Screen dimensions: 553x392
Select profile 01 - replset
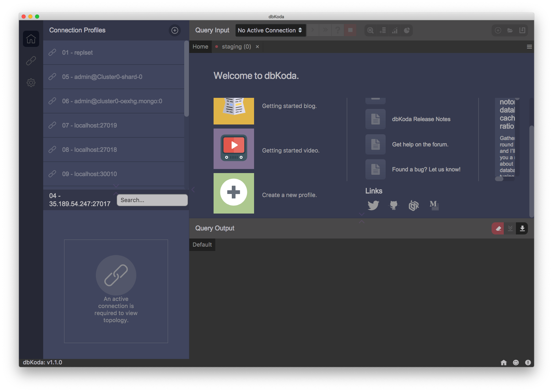pyautogui.click(x=114, y=53)
